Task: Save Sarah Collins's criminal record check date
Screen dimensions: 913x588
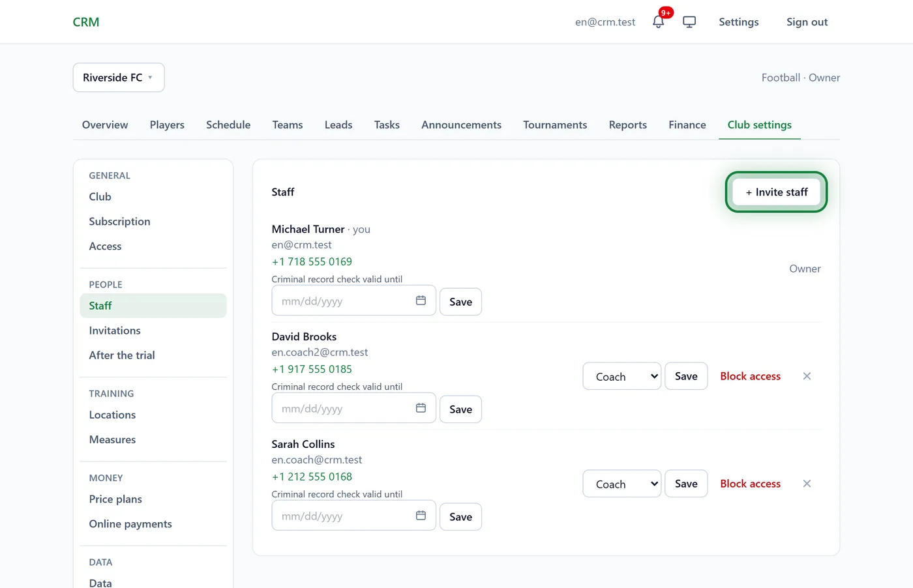Action: coord(460,517)
